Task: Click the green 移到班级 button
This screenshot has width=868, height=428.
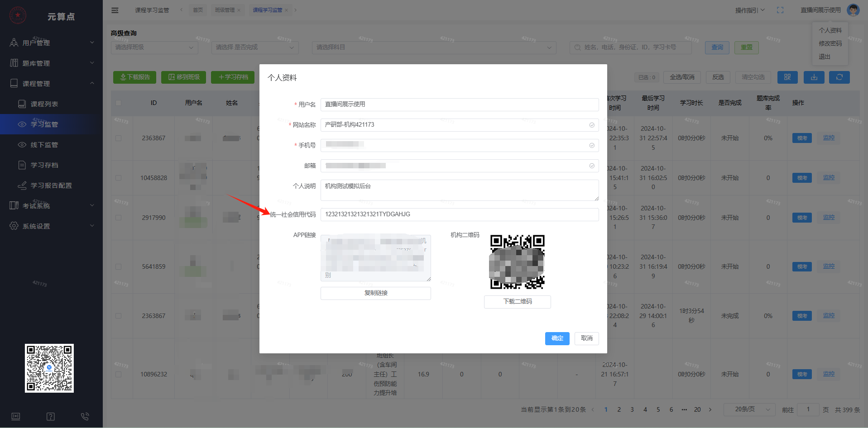Action: 184,77
